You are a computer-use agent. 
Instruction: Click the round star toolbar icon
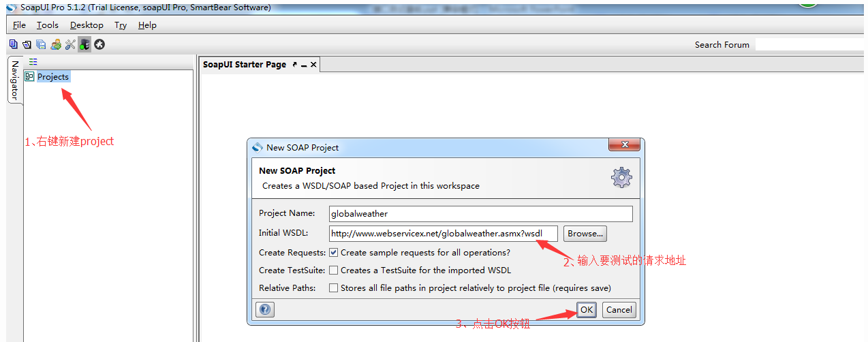click(99, 44)
